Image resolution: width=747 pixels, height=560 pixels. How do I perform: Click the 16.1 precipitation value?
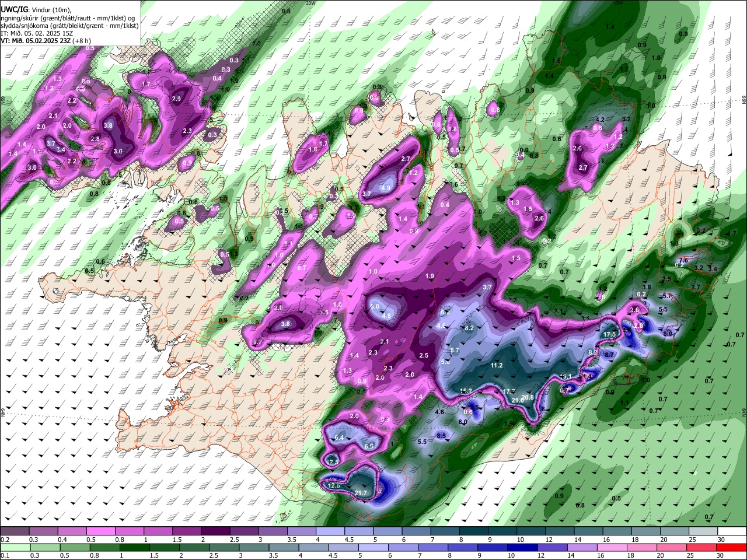tap(566, 377)
